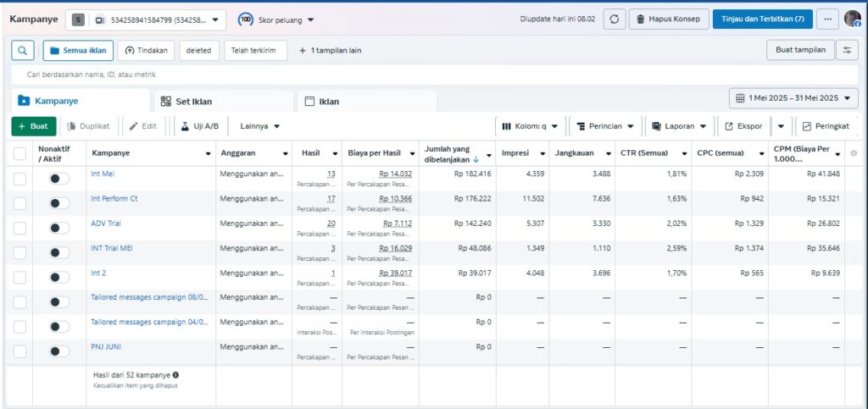Toggle the Int Mei campaign switch
The width and height of the screenshot is (868, 409).
(59, 179)
